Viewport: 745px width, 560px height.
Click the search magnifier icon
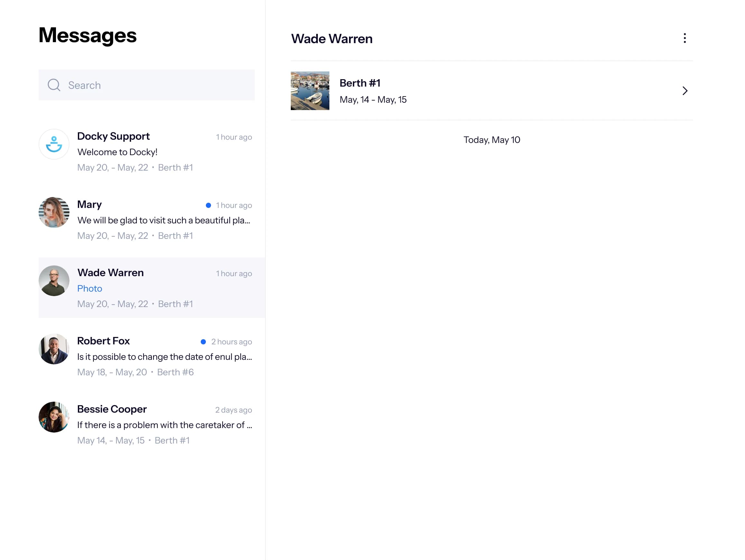click(54, 85)
